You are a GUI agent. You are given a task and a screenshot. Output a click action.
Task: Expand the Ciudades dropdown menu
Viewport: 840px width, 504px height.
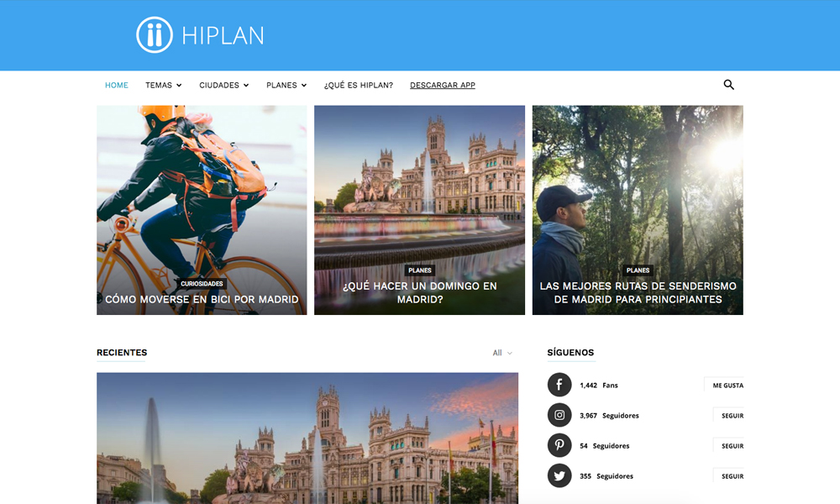(x=223, y=86)
